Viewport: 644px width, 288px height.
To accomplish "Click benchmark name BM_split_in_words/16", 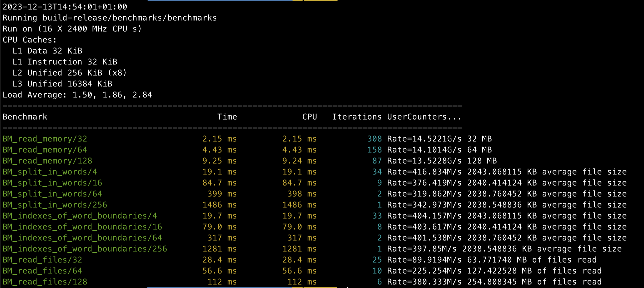I will click(52, 183).
